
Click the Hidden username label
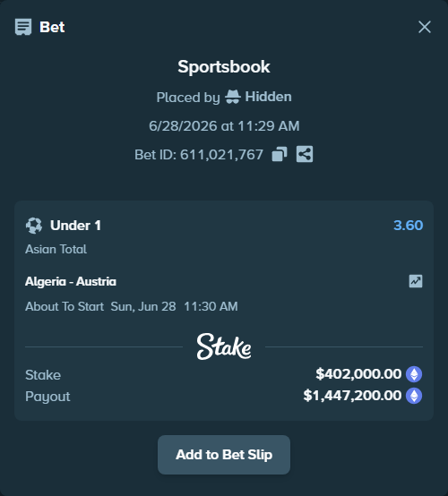click(x=268, y=97)
